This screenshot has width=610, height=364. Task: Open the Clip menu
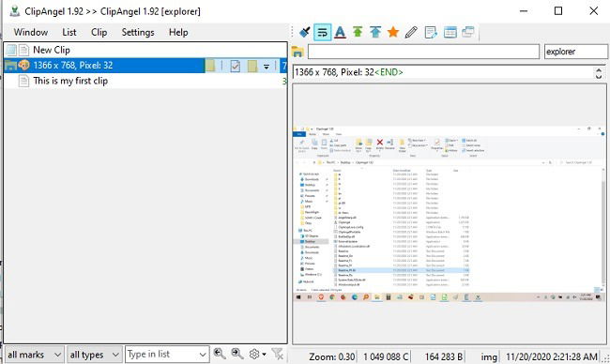(99, 32)
